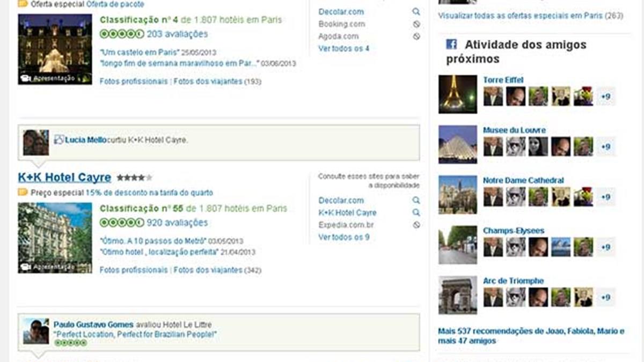Open Lucia Mello's name link
Screen dimensions: 644x362
click(x=85, y=139)
